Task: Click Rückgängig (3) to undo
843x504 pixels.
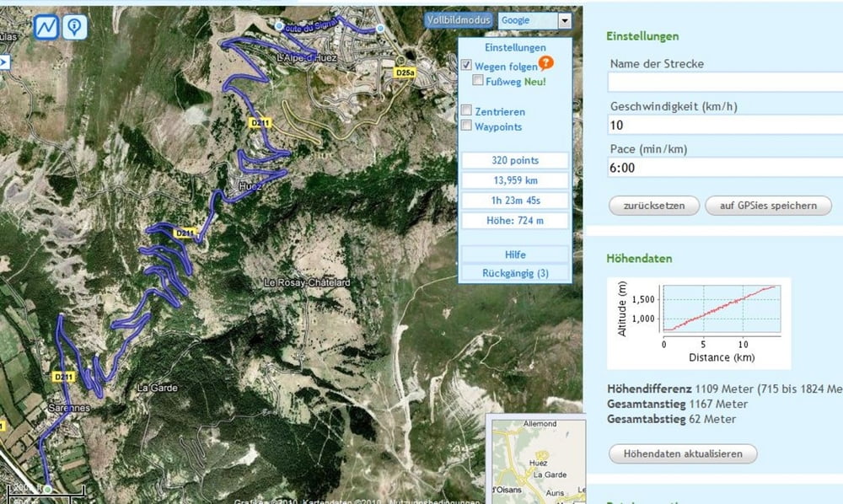Action: coord(515,273)
